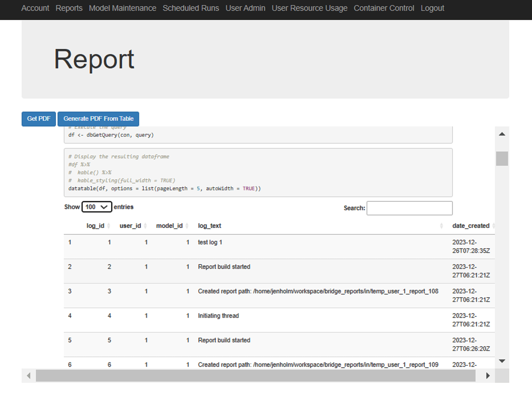
Task: Select 'Report build started' in row 2
Action: pyautogui.click(x=224, y=267)
